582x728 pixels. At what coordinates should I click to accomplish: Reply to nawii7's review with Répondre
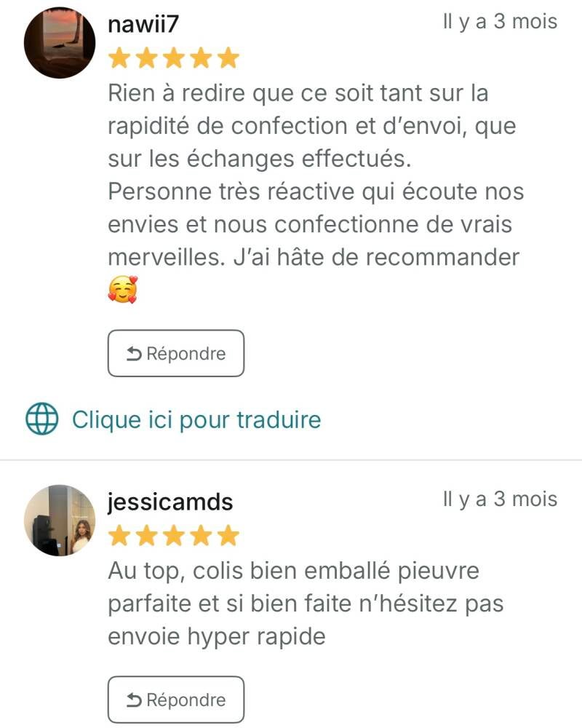176,353
